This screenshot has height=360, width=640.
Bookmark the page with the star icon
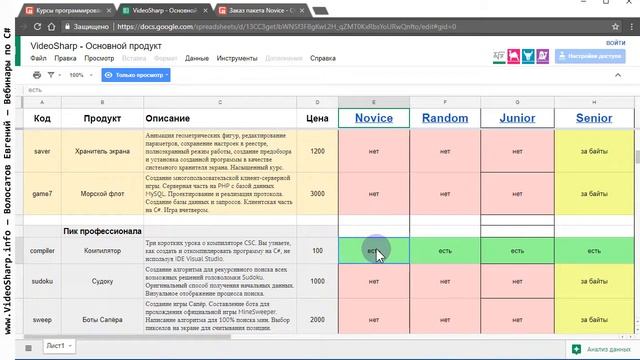(616, 27)
